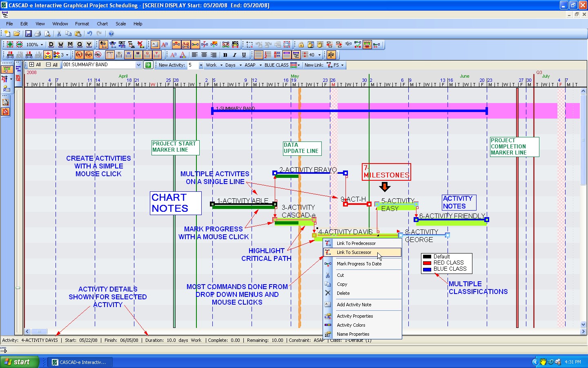The image size is (588, 368).
Task: Click the Q (quarterly) timescale icon
Action: pyautogui.click(x=80, y=45)
